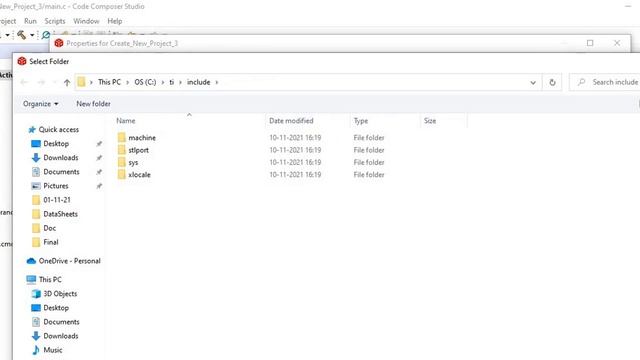Open the Organize dropdown menu
640x360 pixels.
(x=40, y=104)
